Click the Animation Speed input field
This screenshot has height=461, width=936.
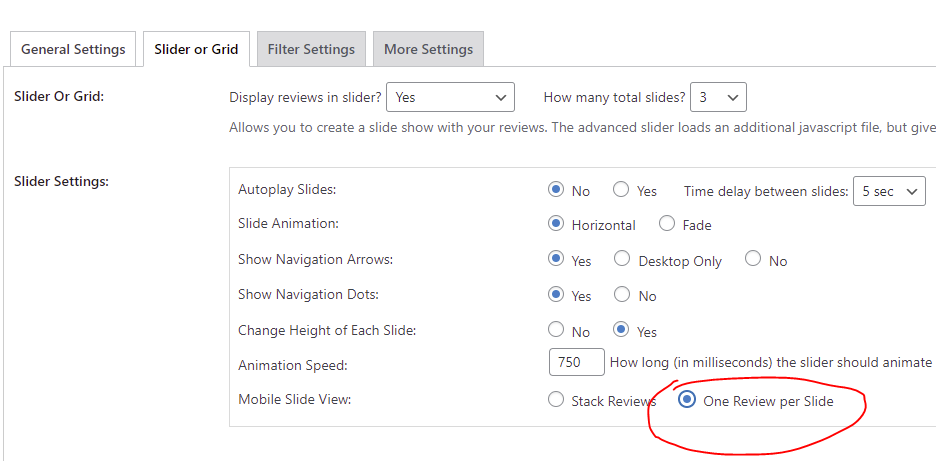point(577,362)
